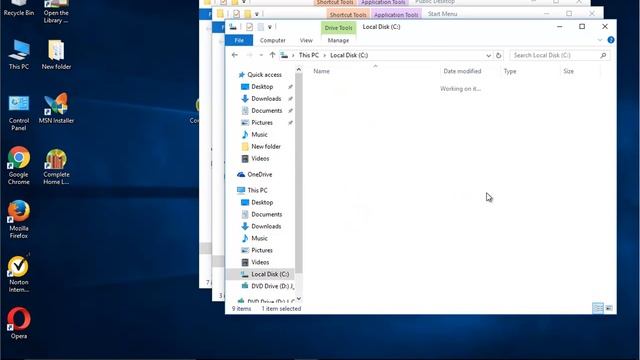The image size is (640, 360).
Task: Select OneDrive in navigation pane
Action: click(260, 174)
